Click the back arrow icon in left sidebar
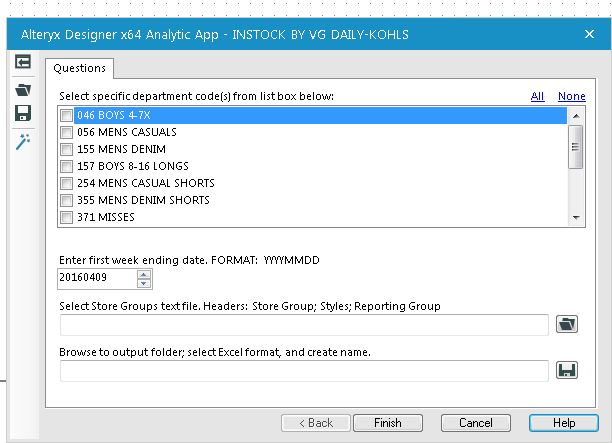 (22, 63)
